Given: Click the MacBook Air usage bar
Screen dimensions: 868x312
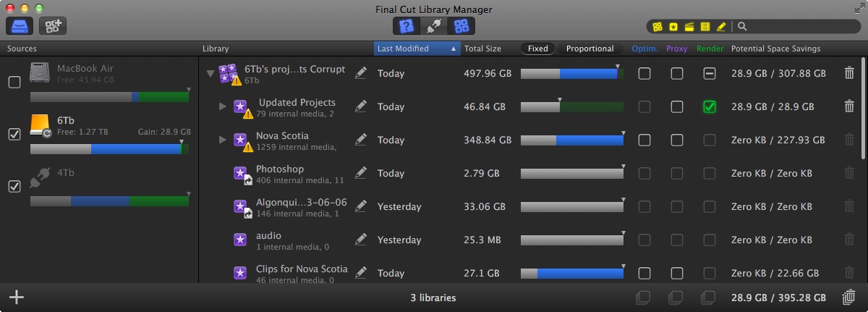Looking at the screenshot, I should pos(109,97).
